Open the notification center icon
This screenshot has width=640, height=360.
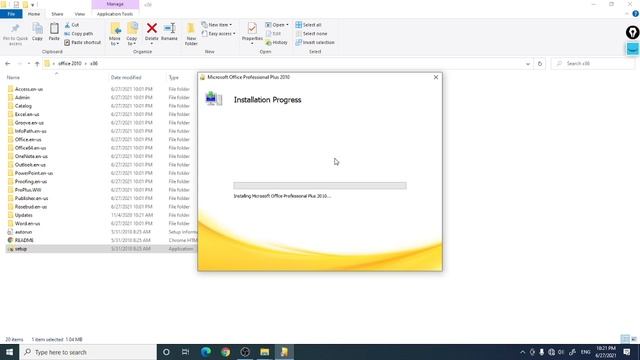pos(627,352)
